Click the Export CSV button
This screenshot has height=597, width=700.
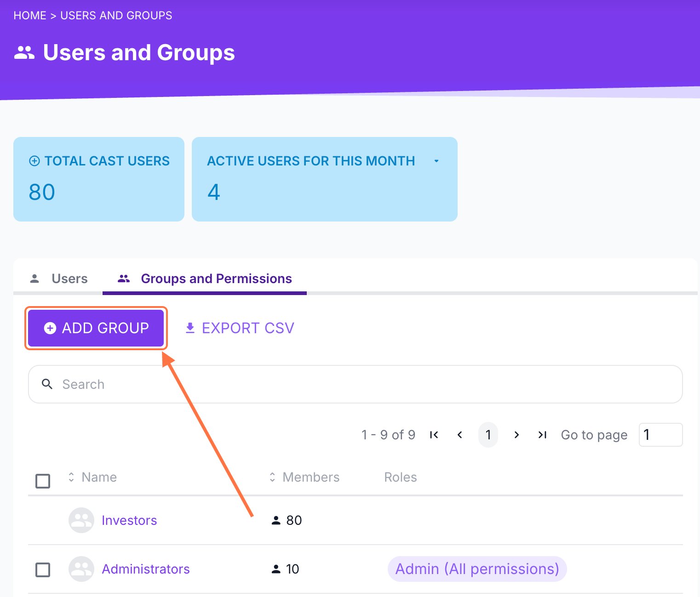coord(240,328)
